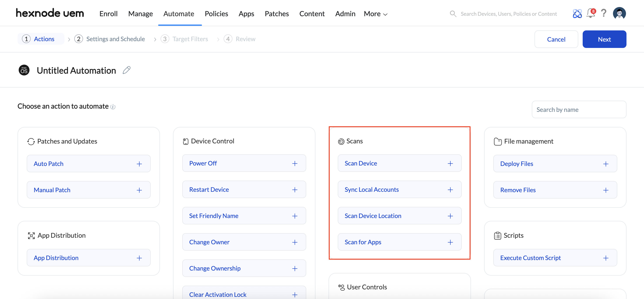Click the macOS platform badge icon
Image resolution: width=644 pixels, height=299 pixels.
pyautogui.click(x=24, y=70)
